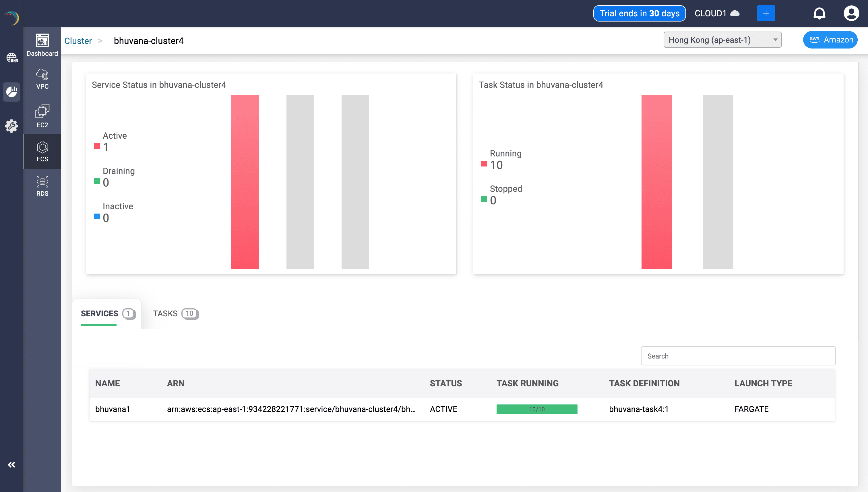Open the VPC section icon

click(x=42, y=79)
